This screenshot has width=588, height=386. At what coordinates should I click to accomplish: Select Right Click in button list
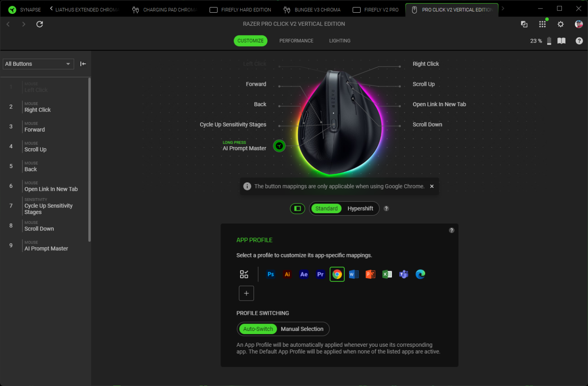point(45,107)
